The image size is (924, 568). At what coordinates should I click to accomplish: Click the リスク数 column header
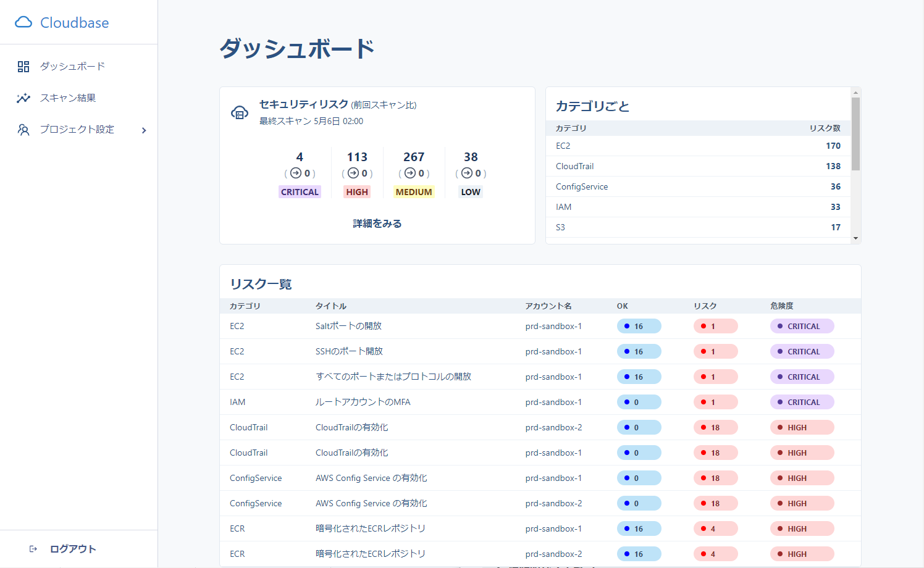[x=825, y=128]
